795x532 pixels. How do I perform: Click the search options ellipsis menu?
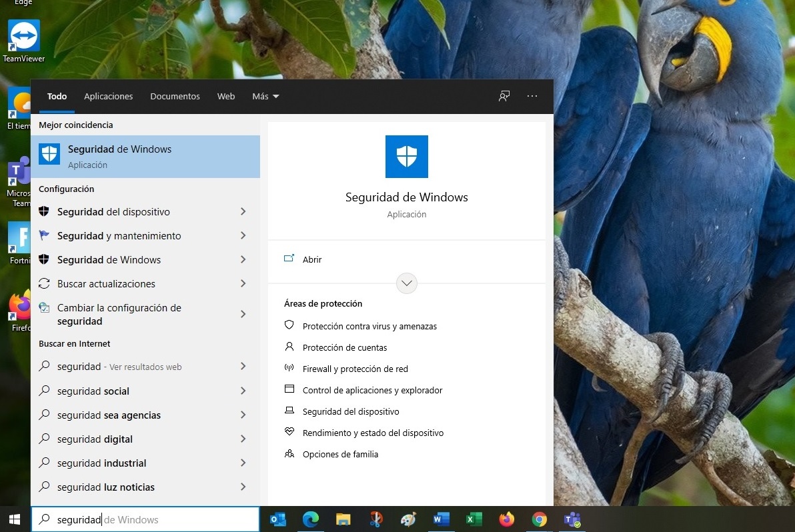click(x=532, y=96)
